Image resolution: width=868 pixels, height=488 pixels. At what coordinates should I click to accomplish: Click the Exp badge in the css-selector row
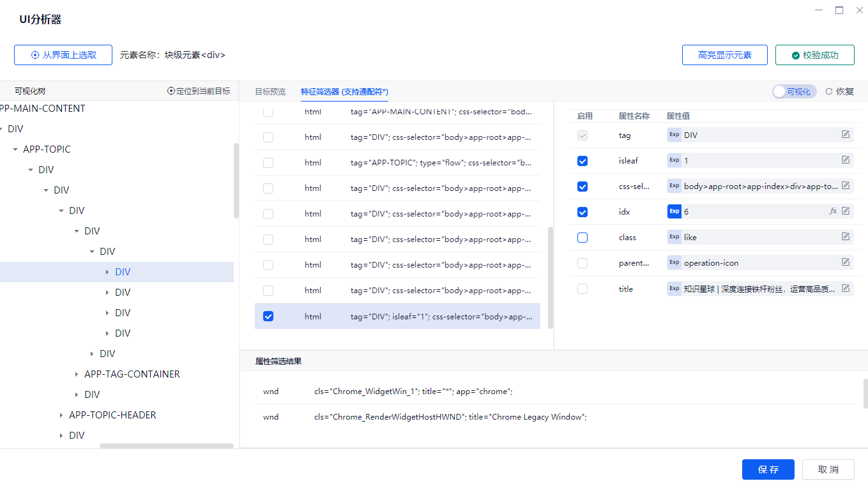click(674, 186)
